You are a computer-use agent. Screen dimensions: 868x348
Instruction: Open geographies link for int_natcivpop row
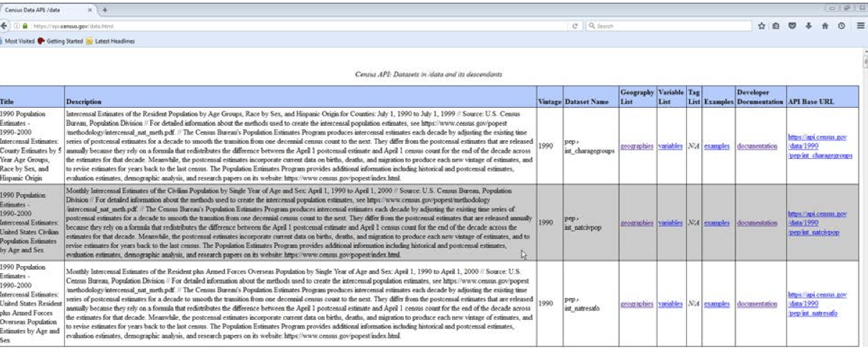[x=637, y=223]
